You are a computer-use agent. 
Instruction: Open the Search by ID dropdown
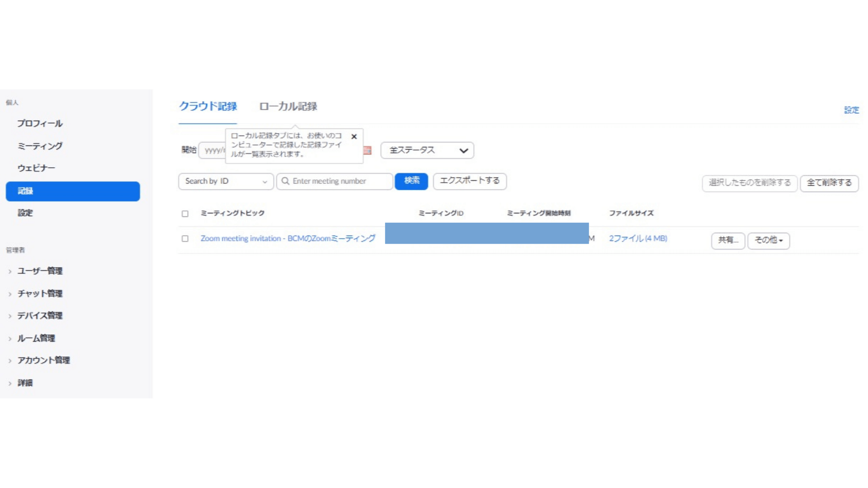[225, 181]
